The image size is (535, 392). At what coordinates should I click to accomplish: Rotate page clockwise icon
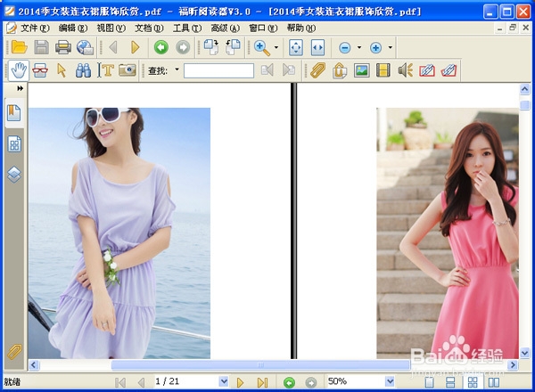[211, 47]
